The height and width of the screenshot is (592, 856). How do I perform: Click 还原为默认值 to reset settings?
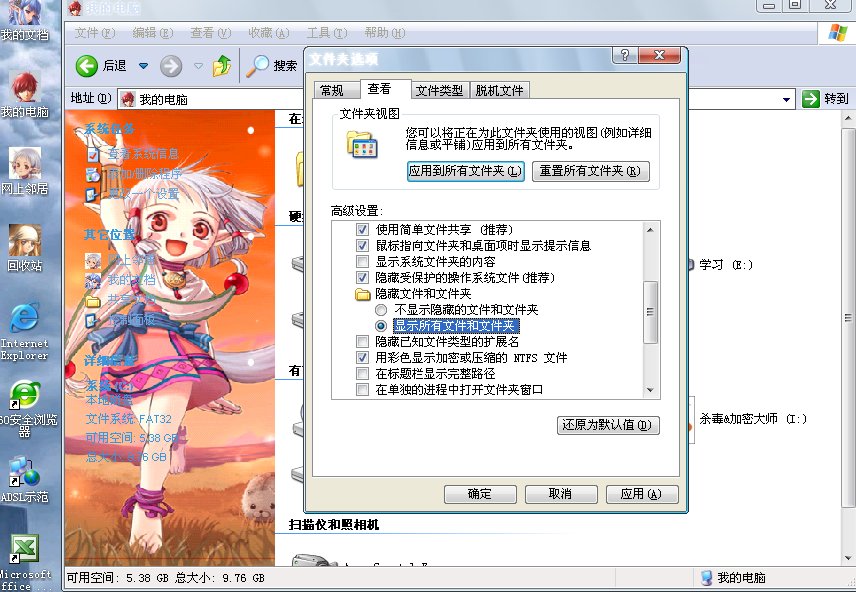click(x=608, y=425)
